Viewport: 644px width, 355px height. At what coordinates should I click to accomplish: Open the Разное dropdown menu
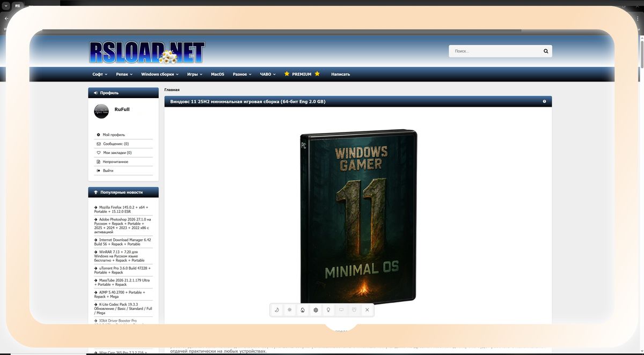click(x=242, y=75)
